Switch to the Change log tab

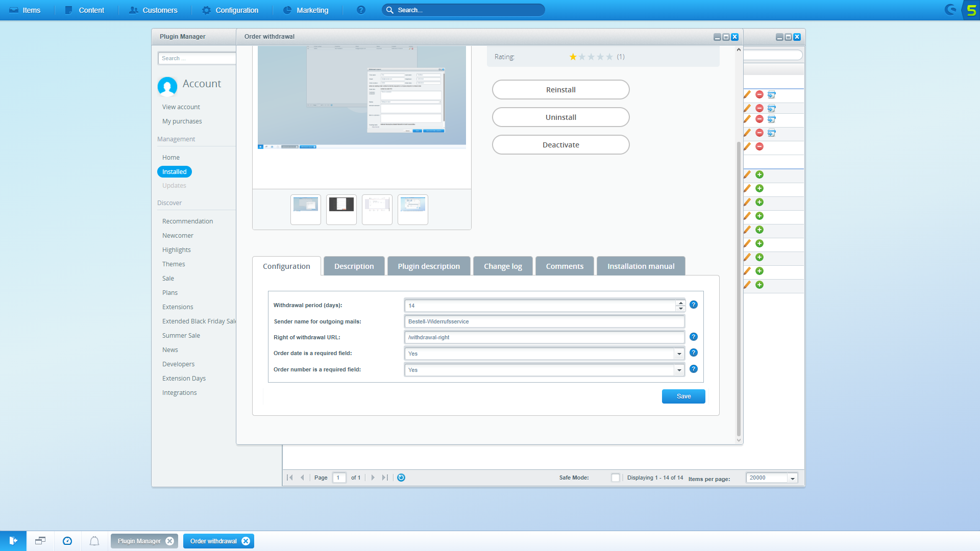click(503, 266)
